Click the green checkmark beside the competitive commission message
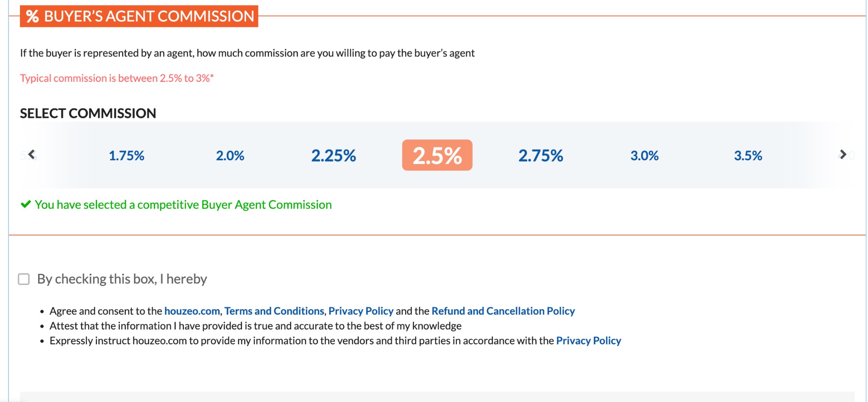 (x=26, y=204)
